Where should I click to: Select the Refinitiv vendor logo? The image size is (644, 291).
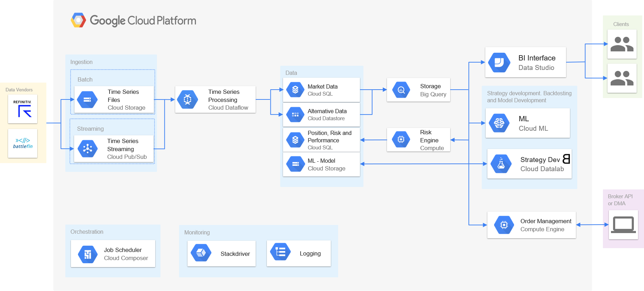tap(22, 109)
